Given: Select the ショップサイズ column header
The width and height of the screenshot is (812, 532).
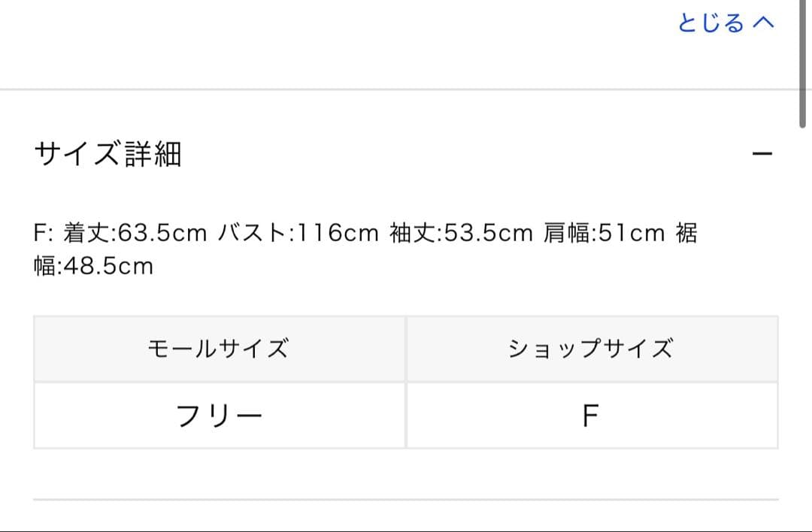Looking at the screenshot, I should coord(591,349).
